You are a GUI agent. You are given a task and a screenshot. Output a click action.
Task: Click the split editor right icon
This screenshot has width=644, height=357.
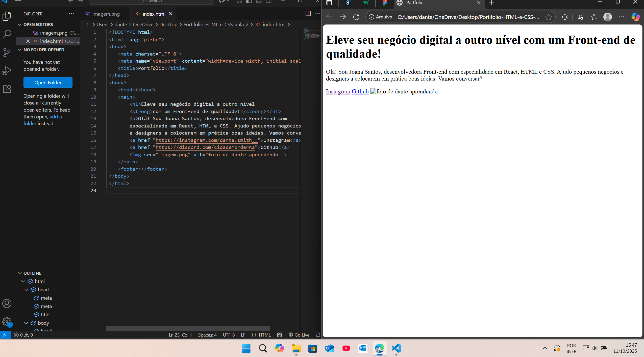pyautogui.click(x=308, y=14)
